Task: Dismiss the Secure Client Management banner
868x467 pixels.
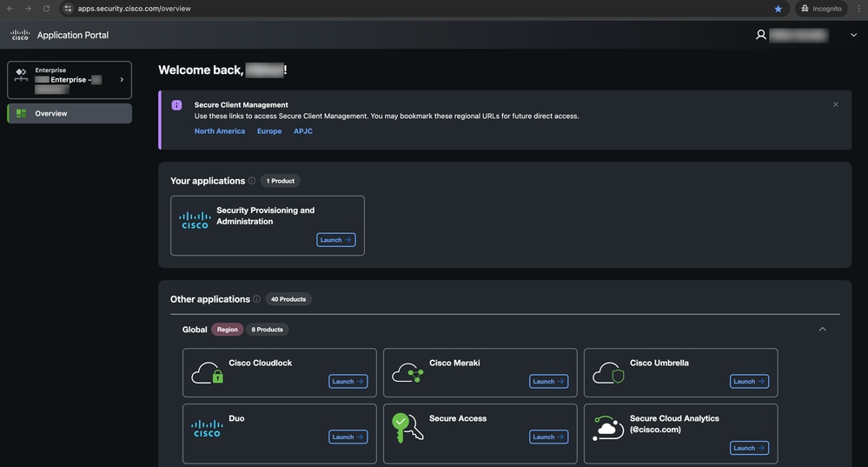Action: coord(835,104)
